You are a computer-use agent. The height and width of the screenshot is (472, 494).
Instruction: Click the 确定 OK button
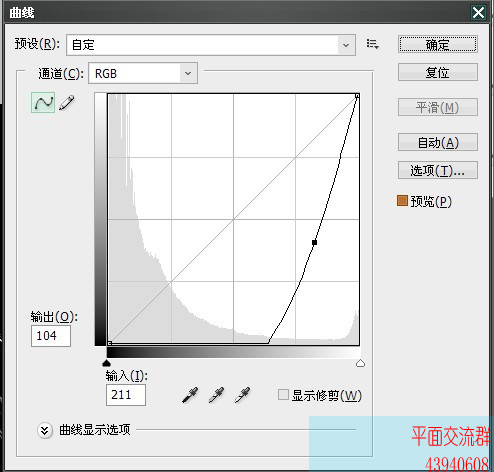pos(438,44)
